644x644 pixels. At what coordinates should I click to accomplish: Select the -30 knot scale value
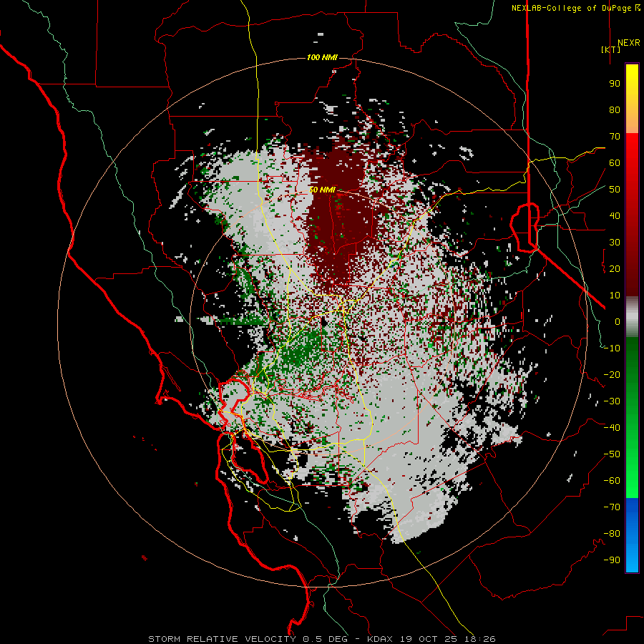point(612,401)
